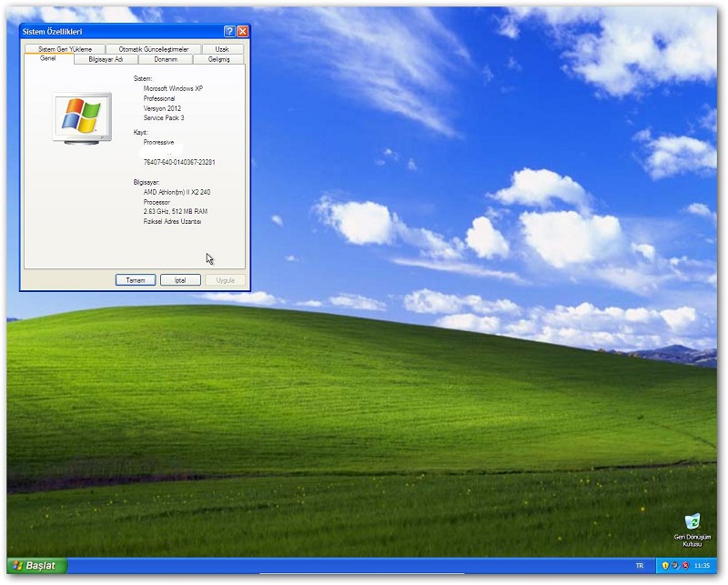
Task: Click the 'Progressive' registered owner text
Action: point(158,142)
